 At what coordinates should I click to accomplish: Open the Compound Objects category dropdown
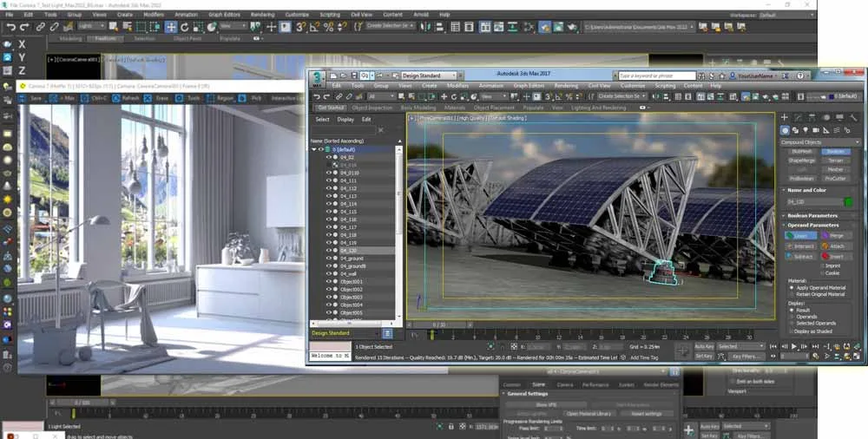pyautogui.click(x=820, y=142)
